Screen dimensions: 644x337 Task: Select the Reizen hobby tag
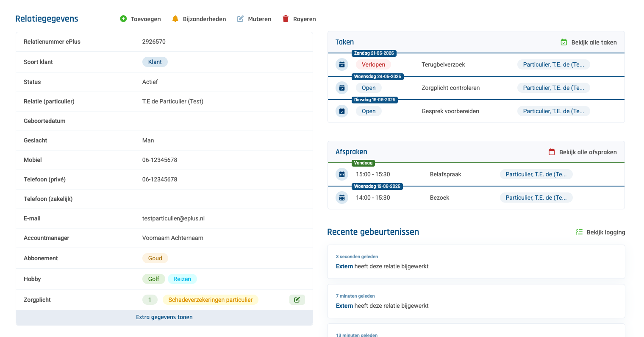tap(182, 279)
